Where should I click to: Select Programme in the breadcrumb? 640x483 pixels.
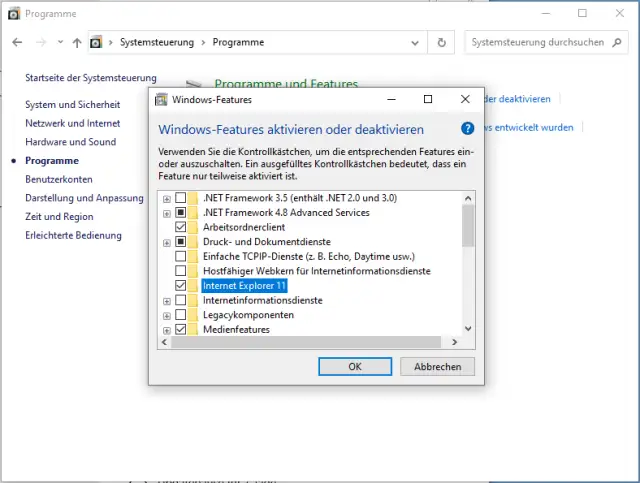coord(238,42)
